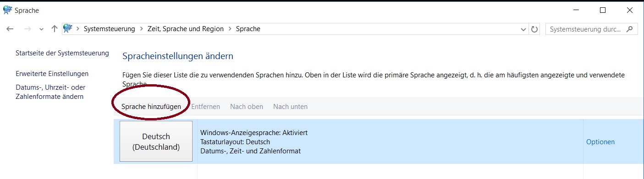The height and width of the screenshot is (179, 644).
Task: Click Nach oben in language toolbar
Action: (247, 107)
